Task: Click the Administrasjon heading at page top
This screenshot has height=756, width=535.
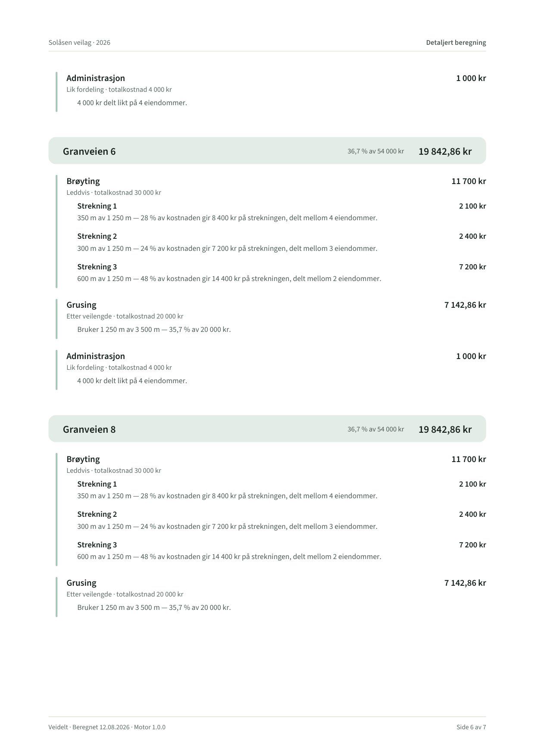Action: (96, 78)
